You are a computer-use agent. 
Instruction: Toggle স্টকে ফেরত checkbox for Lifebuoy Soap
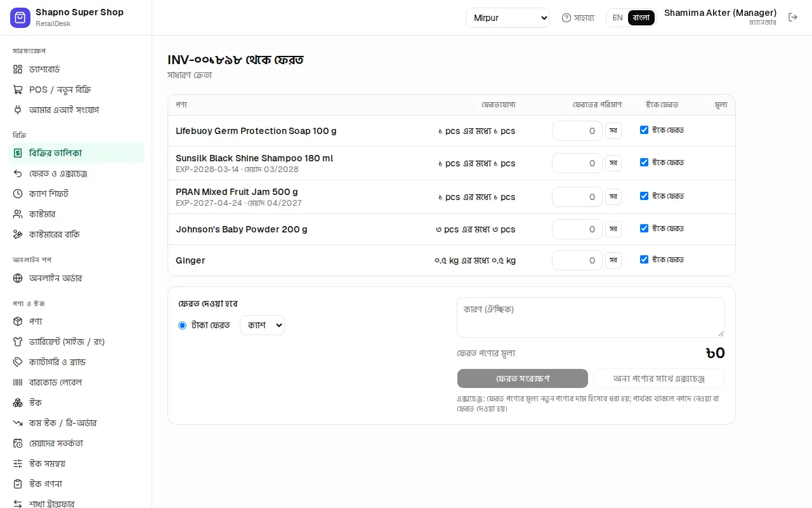point(644,130)
